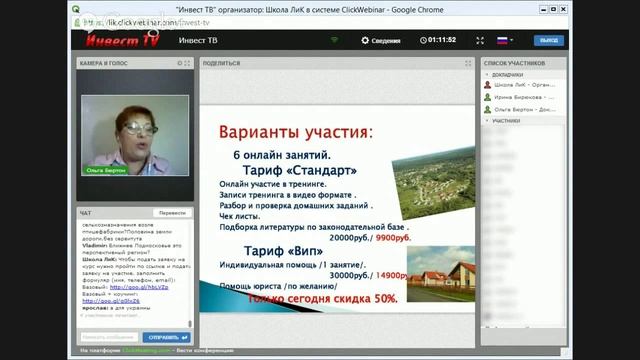Click the Перевести chat button

click(x=172, y=213)
